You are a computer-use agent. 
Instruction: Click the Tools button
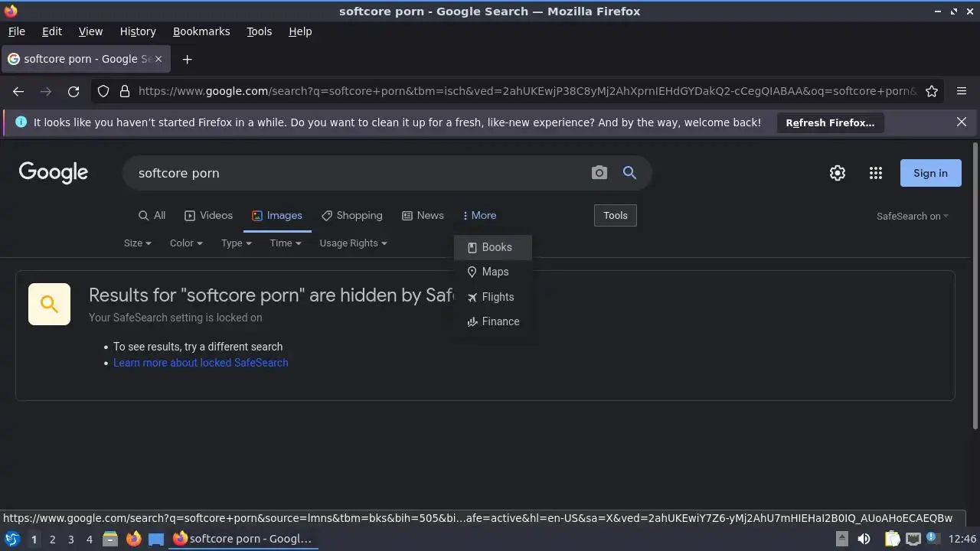pyautogui.click(x=616, y=215)
